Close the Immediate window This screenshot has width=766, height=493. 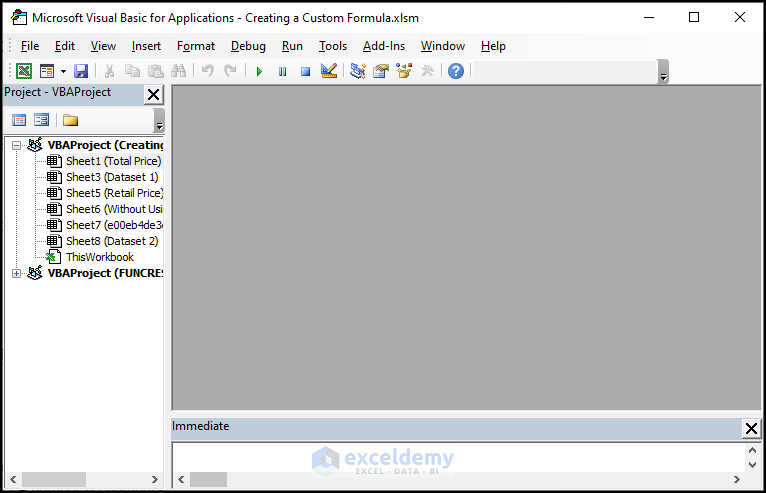pos(751,429)
